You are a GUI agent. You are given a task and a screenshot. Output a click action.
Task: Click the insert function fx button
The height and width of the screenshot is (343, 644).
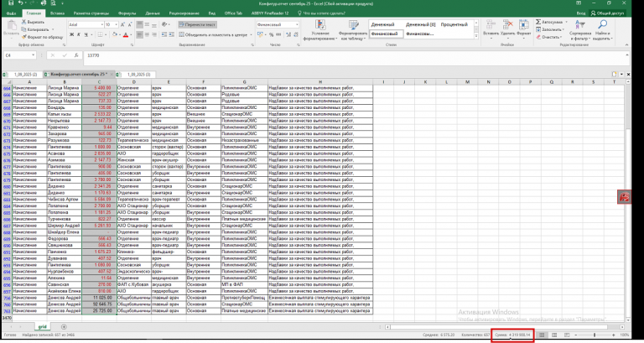[76, 55]
